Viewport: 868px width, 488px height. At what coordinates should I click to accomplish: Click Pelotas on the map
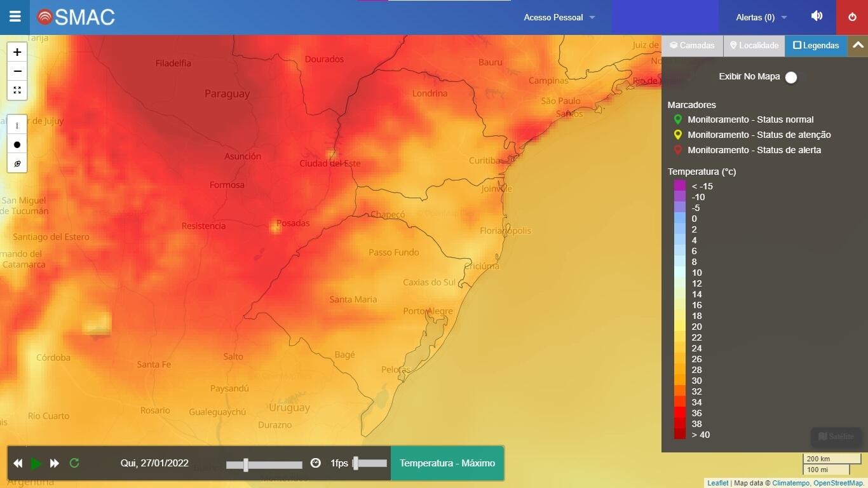pos(396,369)
